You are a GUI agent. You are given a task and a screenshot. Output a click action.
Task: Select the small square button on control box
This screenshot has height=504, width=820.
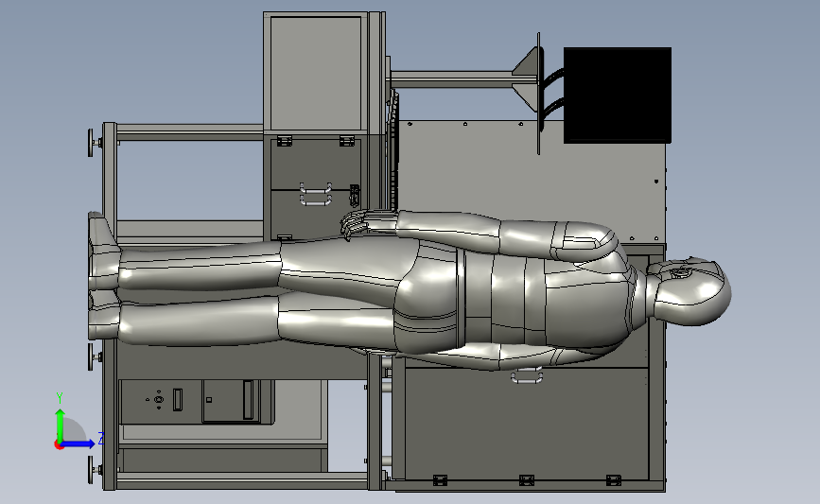[x=209, y=400]
